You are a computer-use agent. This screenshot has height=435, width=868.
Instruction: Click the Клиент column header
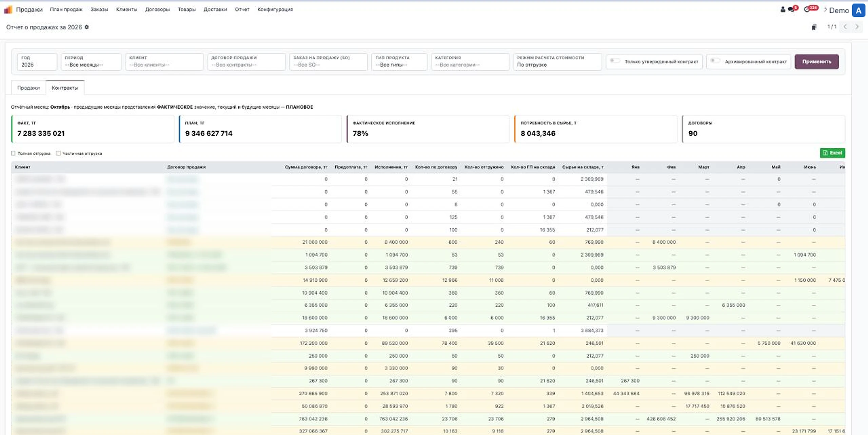click(23, 167)
